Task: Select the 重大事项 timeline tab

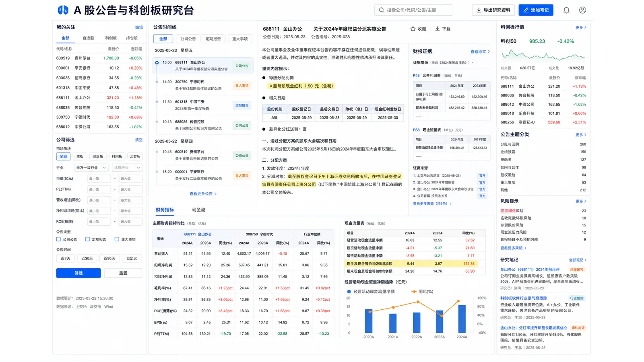Action: [x=240, y=39]
